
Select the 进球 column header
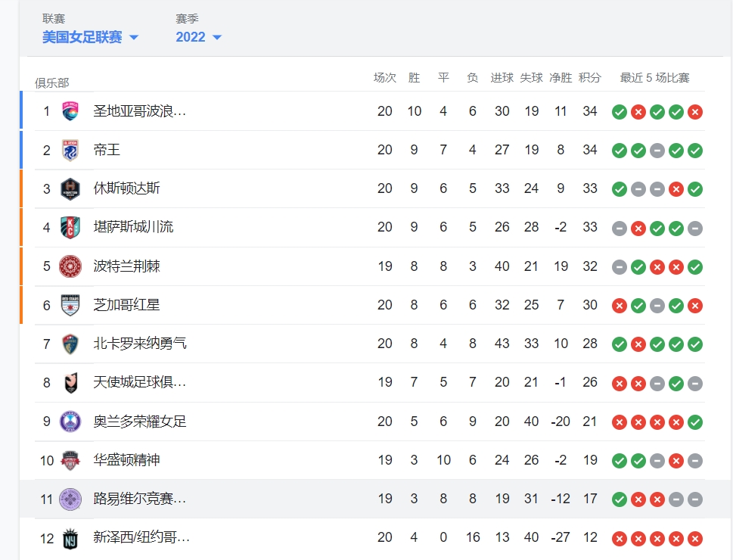pos(502,78)
